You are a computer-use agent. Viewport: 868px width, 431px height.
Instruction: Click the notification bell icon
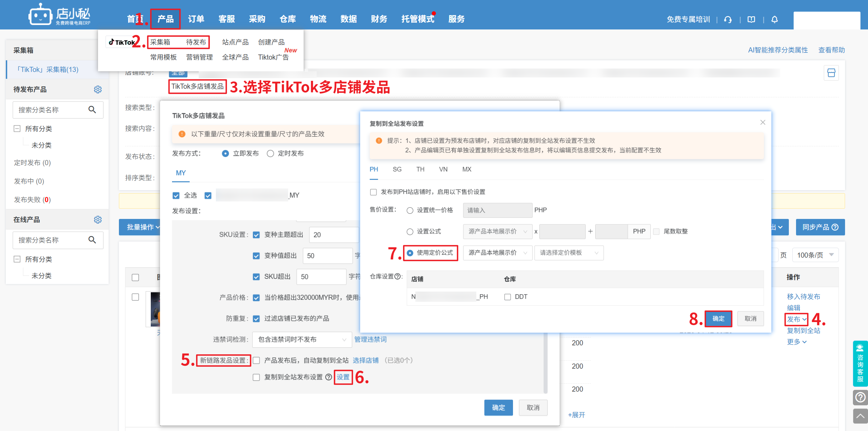pos(774,20)
